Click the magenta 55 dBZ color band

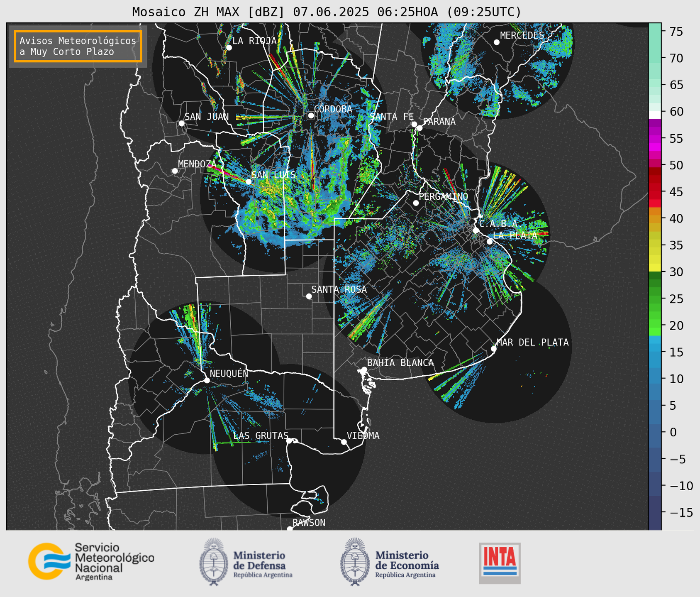[x=654, y=139]
